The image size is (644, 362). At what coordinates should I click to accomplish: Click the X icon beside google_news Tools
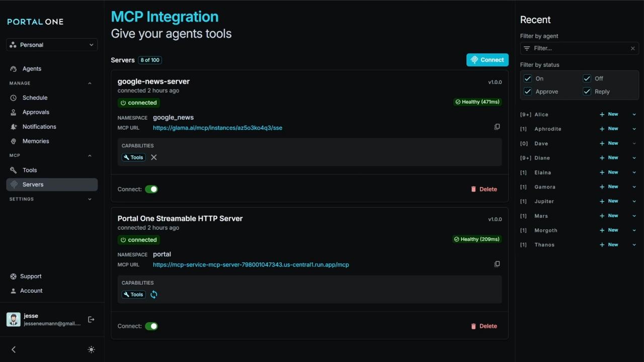click(x=154, y=157)
